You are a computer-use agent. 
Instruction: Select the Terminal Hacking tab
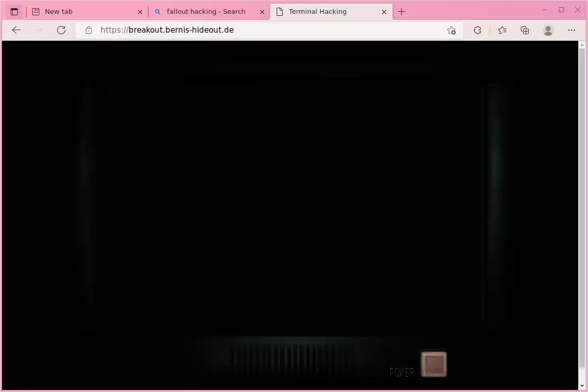(x=331, y=12)
